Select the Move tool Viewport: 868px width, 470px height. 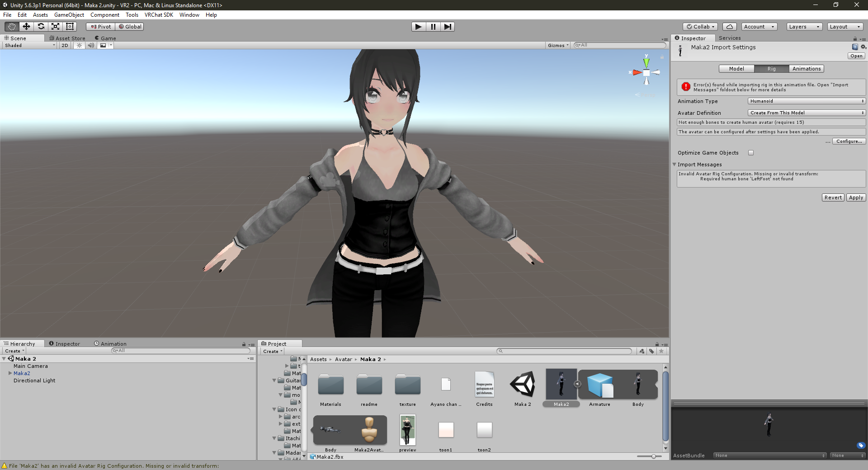click(26, 27)
